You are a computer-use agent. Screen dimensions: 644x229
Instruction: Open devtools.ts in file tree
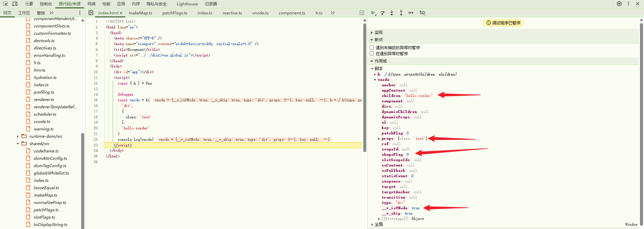[45, 40]
